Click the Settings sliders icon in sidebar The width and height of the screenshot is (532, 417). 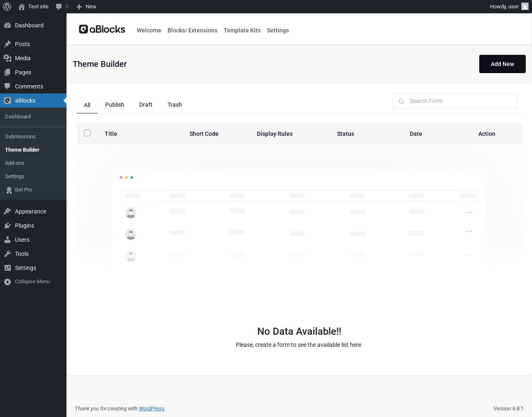[x=7, y=268]
